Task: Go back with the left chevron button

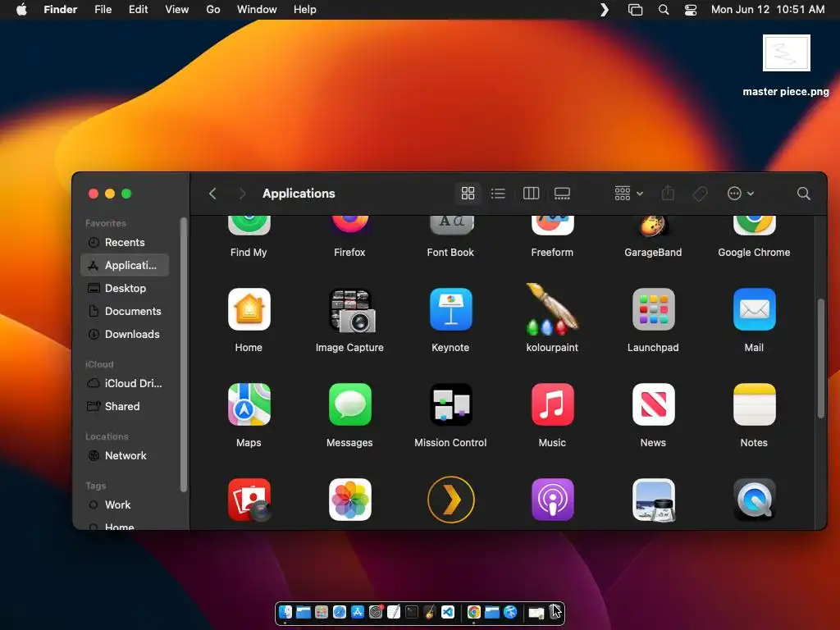Action: (x=212, y=194)
